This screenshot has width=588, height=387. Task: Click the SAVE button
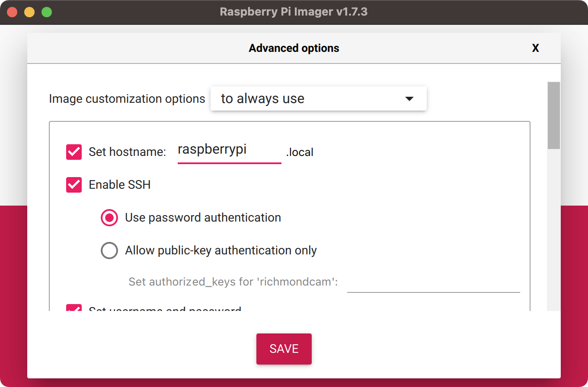284,349
